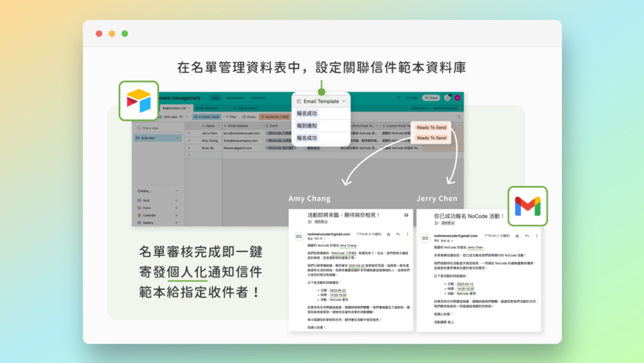The image size is (644, 363).
Task: Select the first 報名成功 template option
Action: tap(307, 114)
